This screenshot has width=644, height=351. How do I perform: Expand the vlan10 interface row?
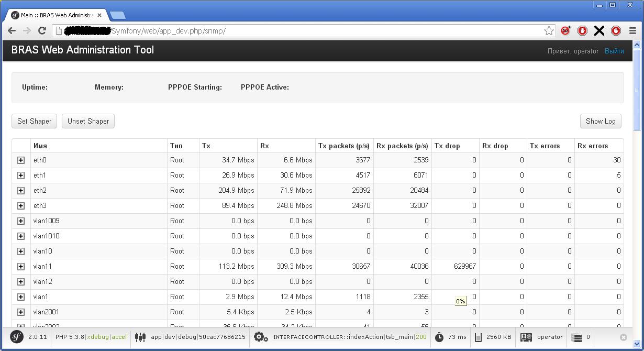21,251
